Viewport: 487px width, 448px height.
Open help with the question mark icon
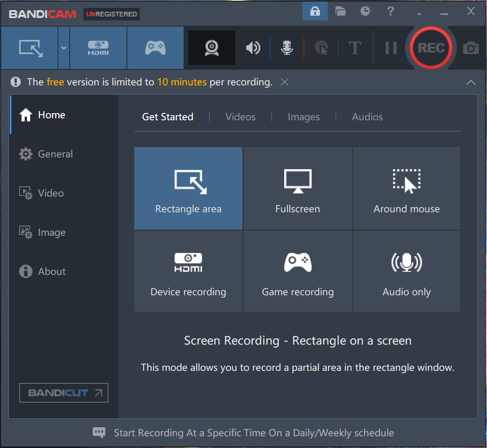pyautogui.click(x=390, y=11)
